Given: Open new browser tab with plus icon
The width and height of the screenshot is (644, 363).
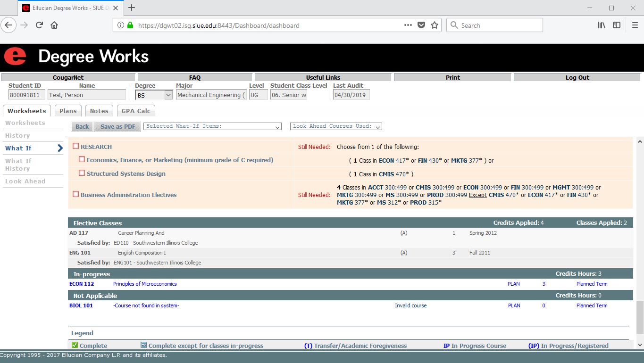Looking at the screenshot, I should click(x=132, y=8).
